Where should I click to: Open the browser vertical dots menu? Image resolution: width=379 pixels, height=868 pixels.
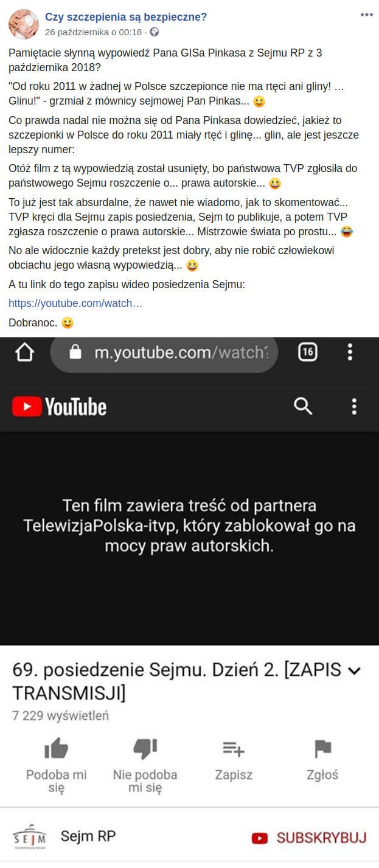pyautogui.click(x=350, y=352)
